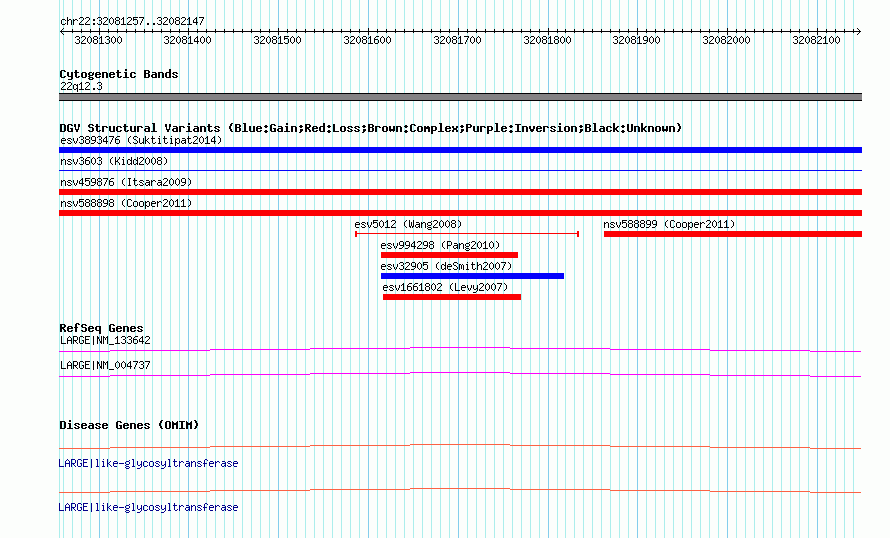
Task: Click the nsv588899 (Cooper2011) red bar
Action: click(733, 234)
